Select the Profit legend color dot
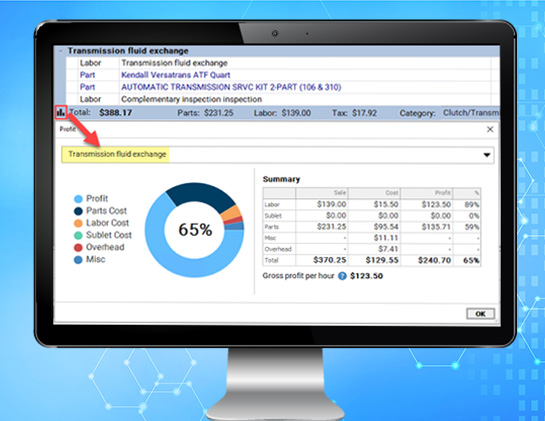 tap(78, 199)
